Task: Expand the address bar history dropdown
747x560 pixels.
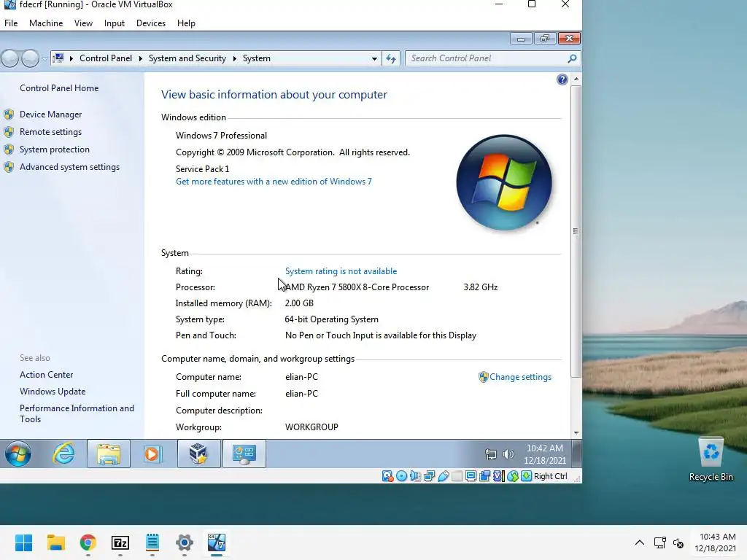Action: point(374,58)
